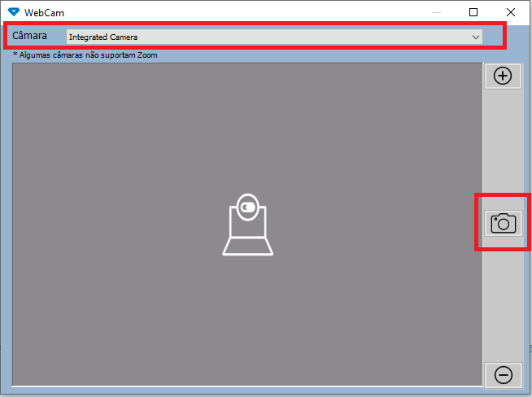Click the WebCam app icon in title bar
Image resolution: width=532 pixels, height=397 pixels.
tap(12, 12)
